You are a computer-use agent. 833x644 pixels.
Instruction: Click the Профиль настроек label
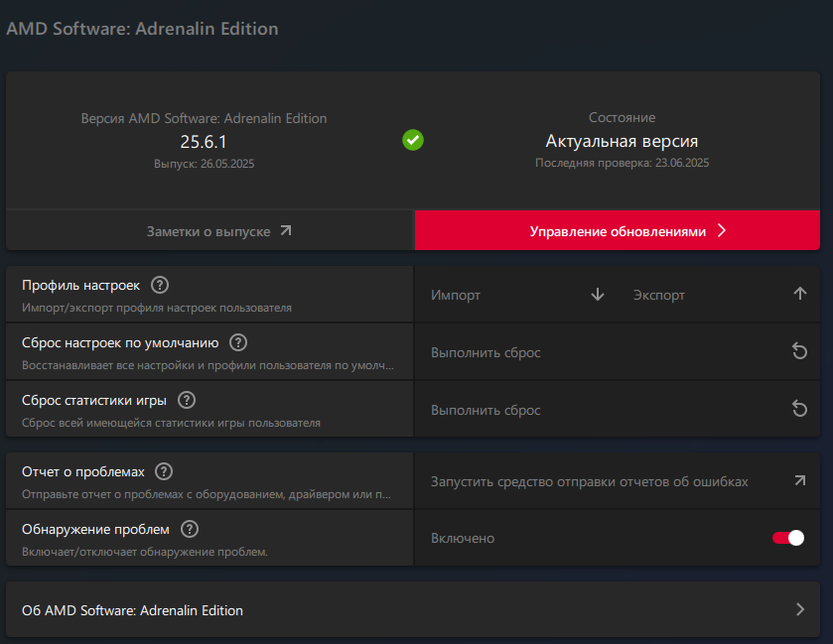pyautogui.click(x=80, y=286)
